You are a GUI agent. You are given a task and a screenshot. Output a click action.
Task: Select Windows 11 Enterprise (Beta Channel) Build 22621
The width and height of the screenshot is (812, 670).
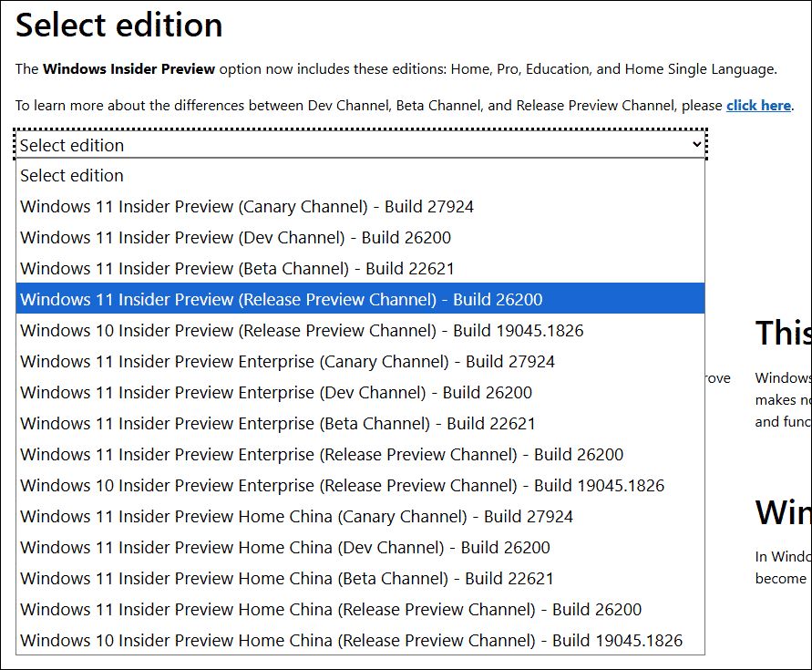(x=360, y=423)
